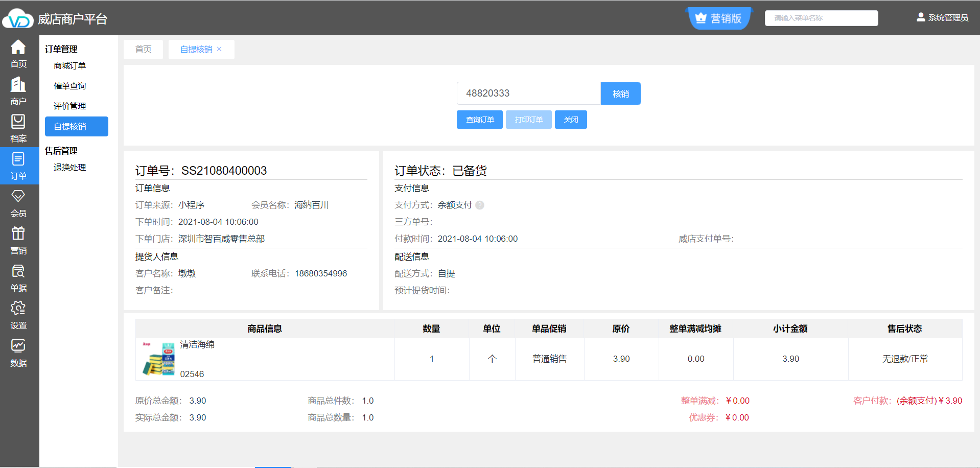Open the 首页 home sidebar icon
Viewport: 980px width, 468px height.
pyautogui.click(x=18, y=54)
